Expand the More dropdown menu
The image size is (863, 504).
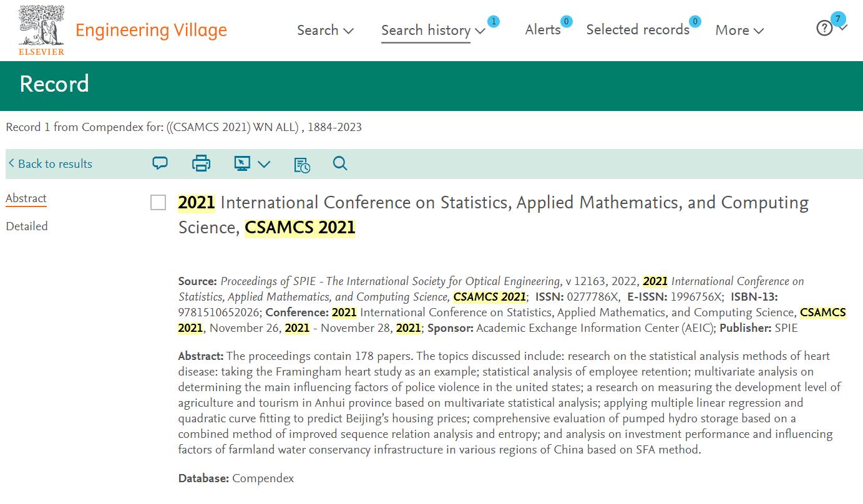click(x=739, y=30)
